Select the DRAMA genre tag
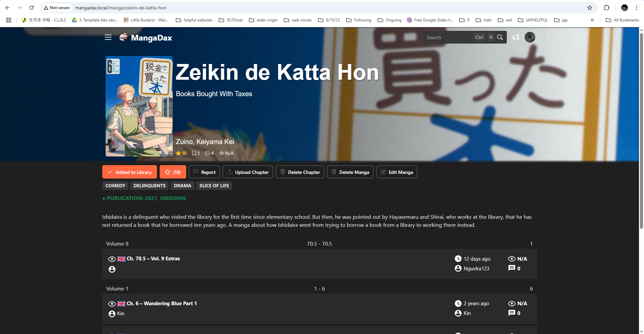Image resolution: width=644 pixels, height=334 pixels. tap(182, 186)
